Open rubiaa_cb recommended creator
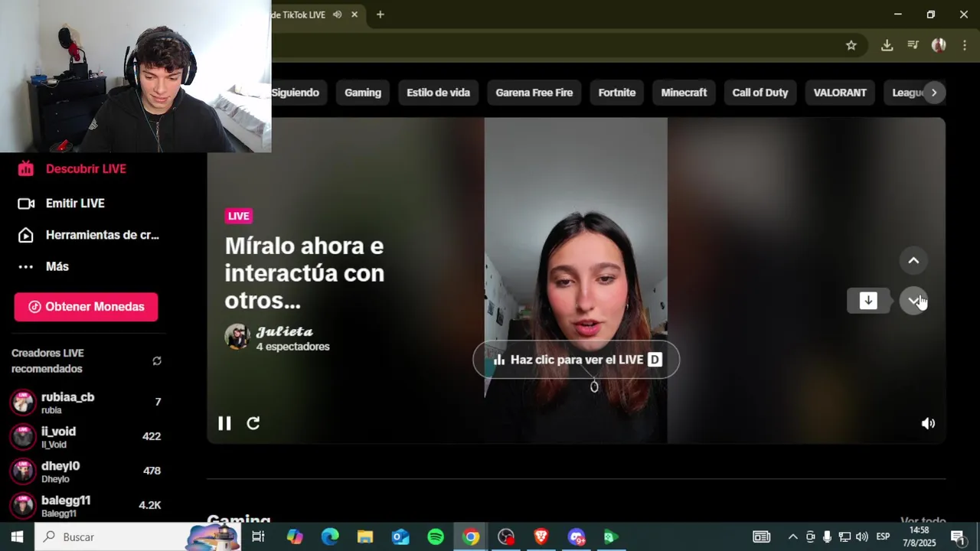This screenshot has height=551, width=980. (86, 403)
